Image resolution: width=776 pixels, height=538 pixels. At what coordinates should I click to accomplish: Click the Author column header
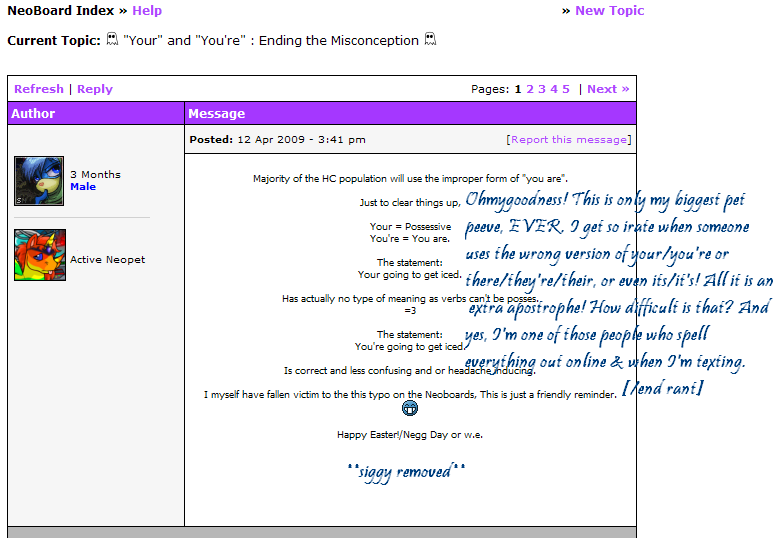[96, 113]
